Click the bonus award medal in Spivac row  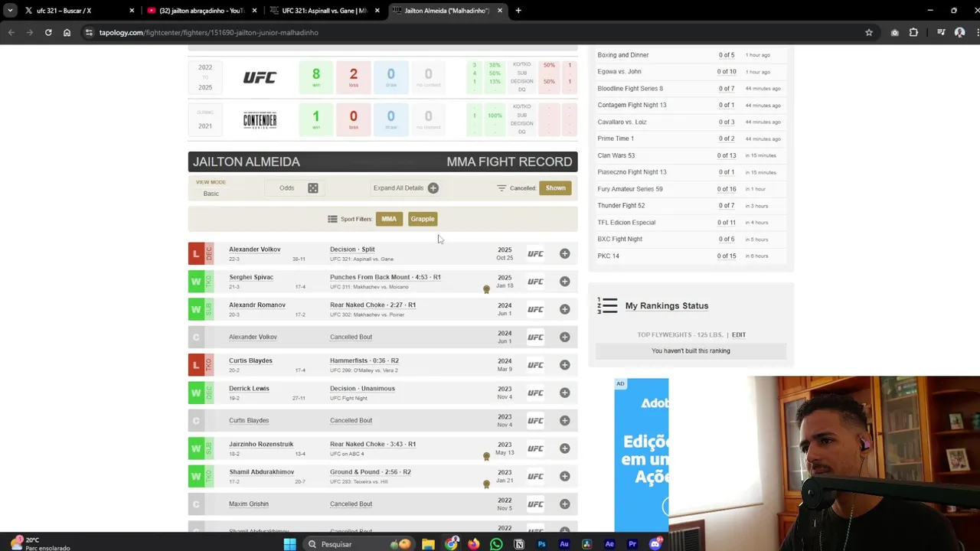486,289
